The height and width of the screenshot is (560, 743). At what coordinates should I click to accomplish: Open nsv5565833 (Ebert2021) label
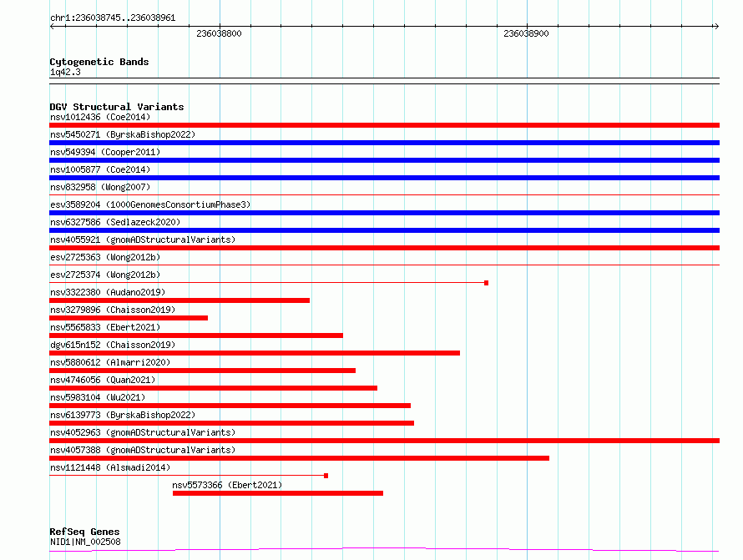click(105, 327)
